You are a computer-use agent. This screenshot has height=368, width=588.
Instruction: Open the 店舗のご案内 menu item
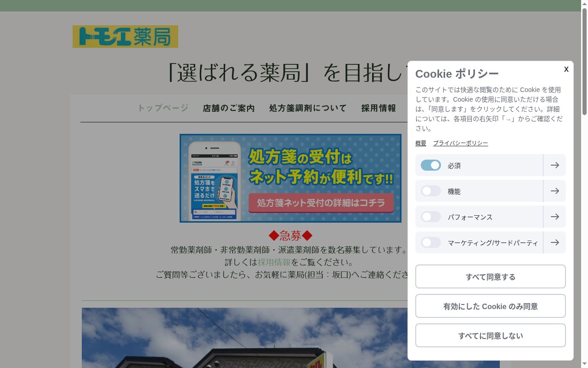point(229,108)
